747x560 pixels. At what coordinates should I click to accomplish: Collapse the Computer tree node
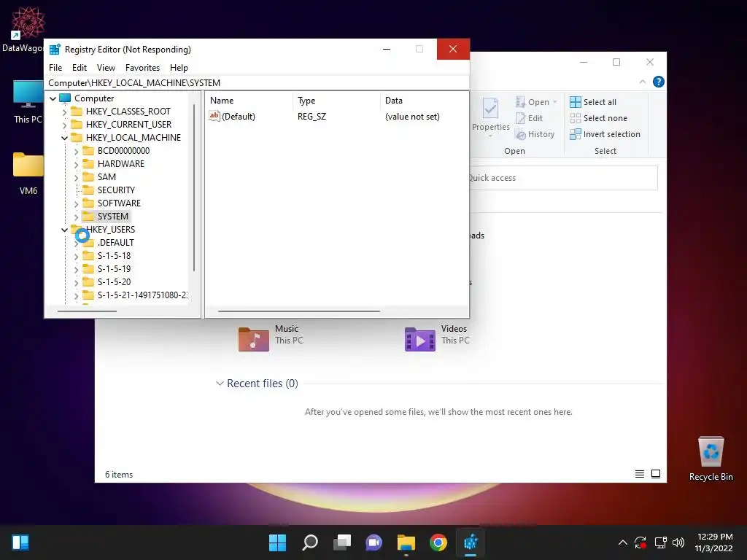tap(53, 98)
